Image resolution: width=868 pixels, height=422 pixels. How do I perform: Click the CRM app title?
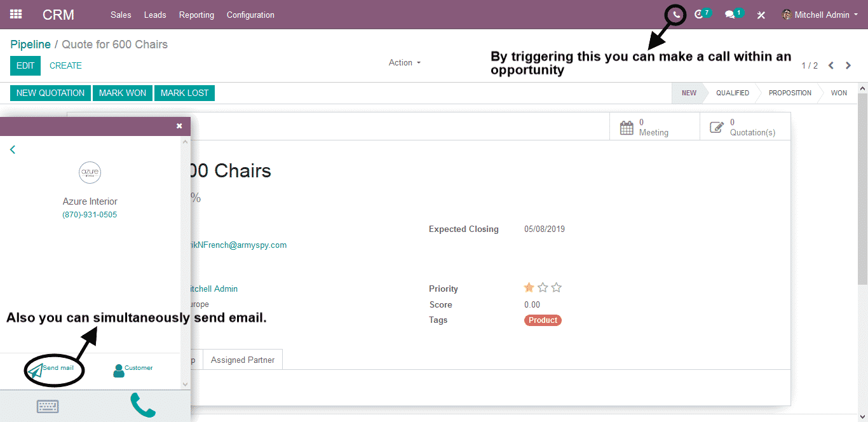click(58, 15)
